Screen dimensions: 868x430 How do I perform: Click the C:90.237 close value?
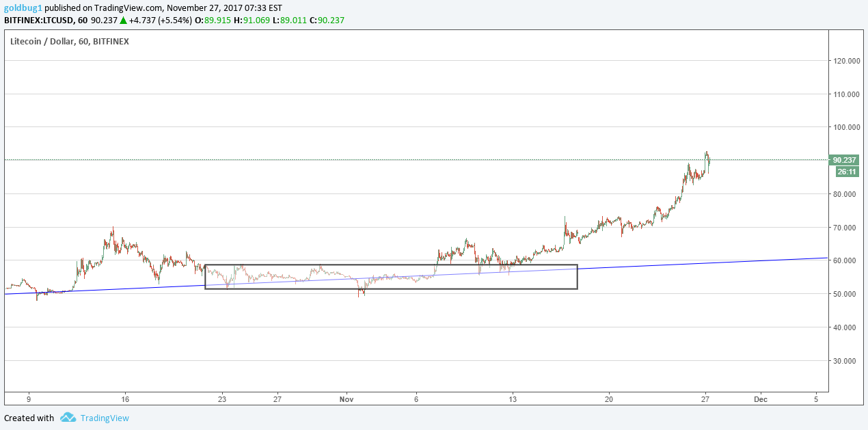[326, 20]
